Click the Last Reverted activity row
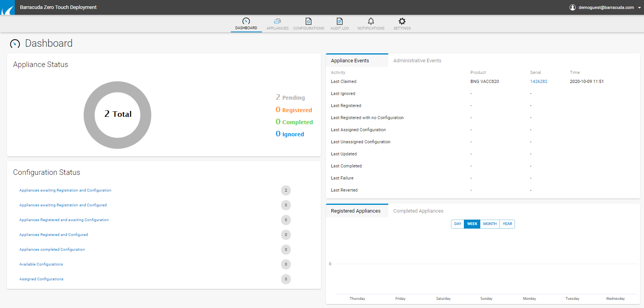This screenshot has width=644, height=308. [483, 190]
